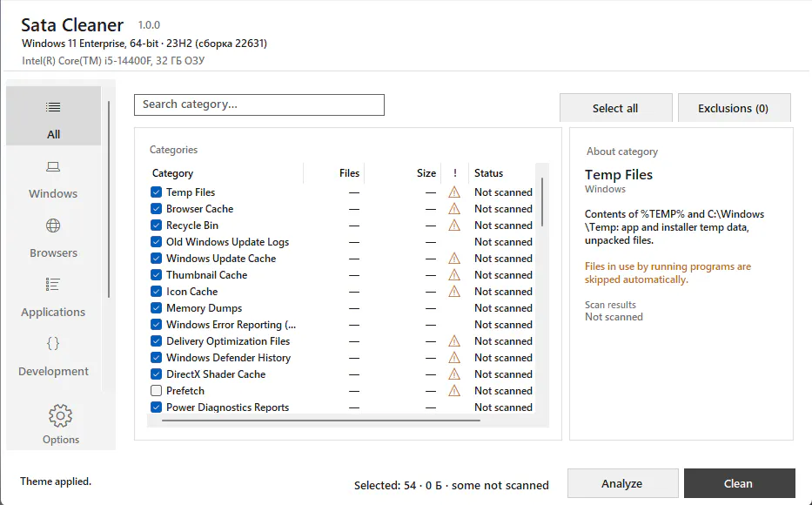Image resolution: width=812 pixels, height=505 pixels.
Task: Uncheck the Browser Cache checkbox
Action: (156, 209)
